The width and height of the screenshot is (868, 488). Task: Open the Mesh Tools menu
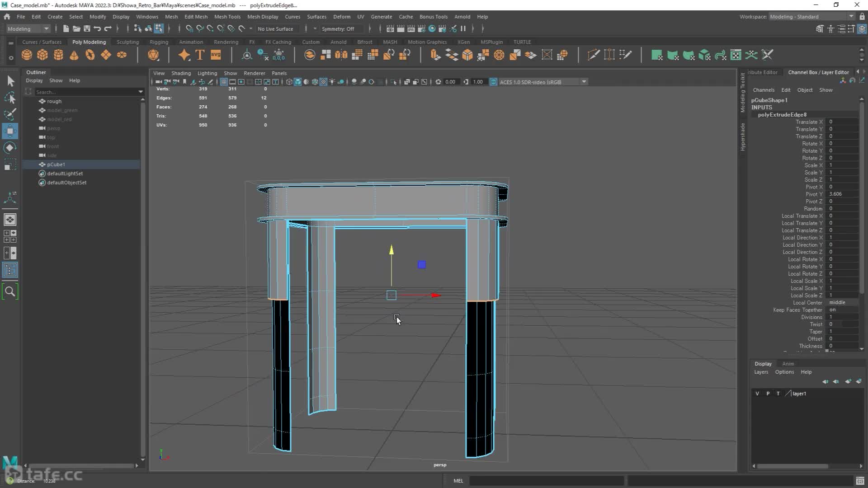tap(227, 17)
